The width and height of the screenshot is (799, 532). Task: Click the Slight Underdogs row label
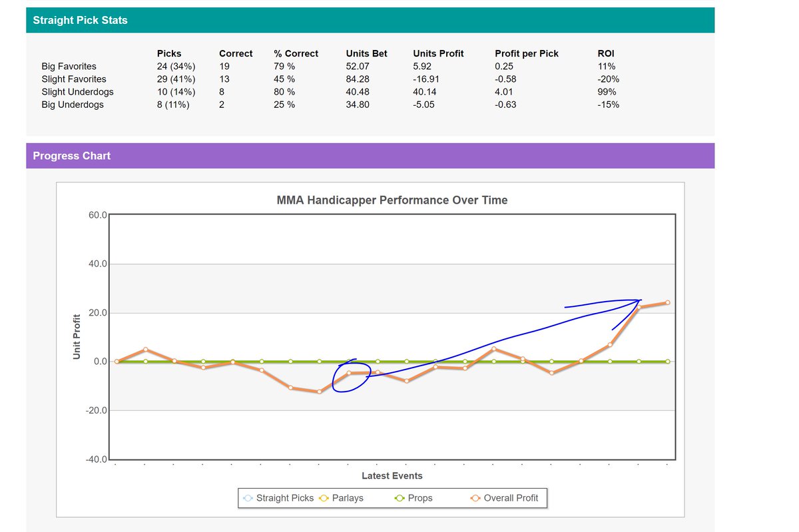pos(77,91)
